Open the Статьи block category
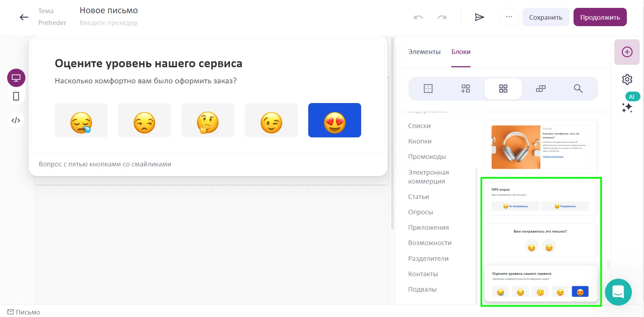Screen dimensions: 644x317 point(419,197)
